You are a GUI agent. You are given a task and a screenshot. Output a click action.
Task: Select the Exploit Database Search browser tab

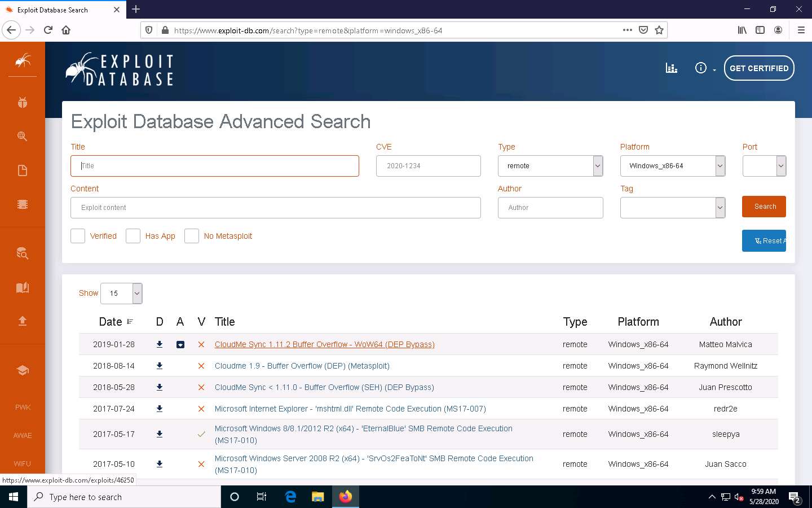click(x=62, y=10)
